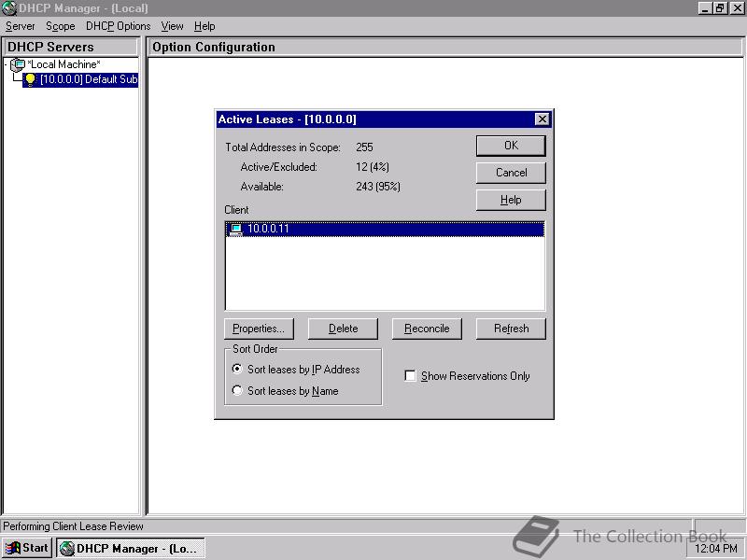The width and height of the screenshot is (747, 560).
Task: Click status text Performing Client Lease Review
Action: click(73, 526)
